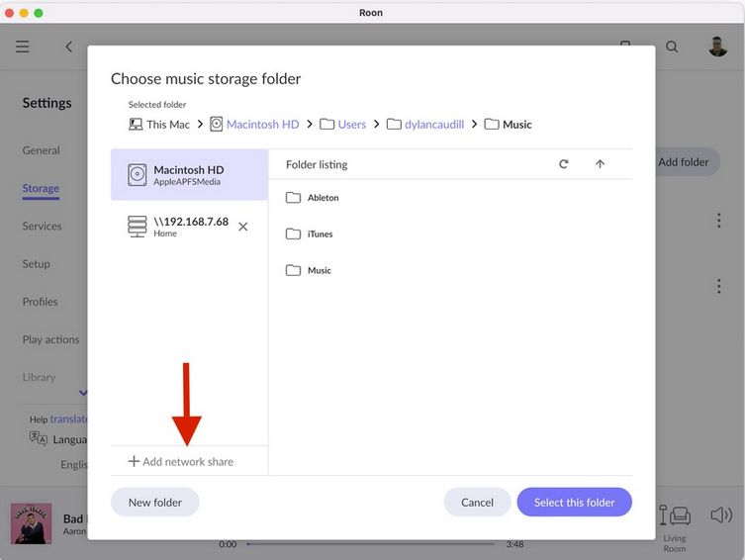Click the refresh folder listing icon

pyautogui.click(x=564, y=164)
